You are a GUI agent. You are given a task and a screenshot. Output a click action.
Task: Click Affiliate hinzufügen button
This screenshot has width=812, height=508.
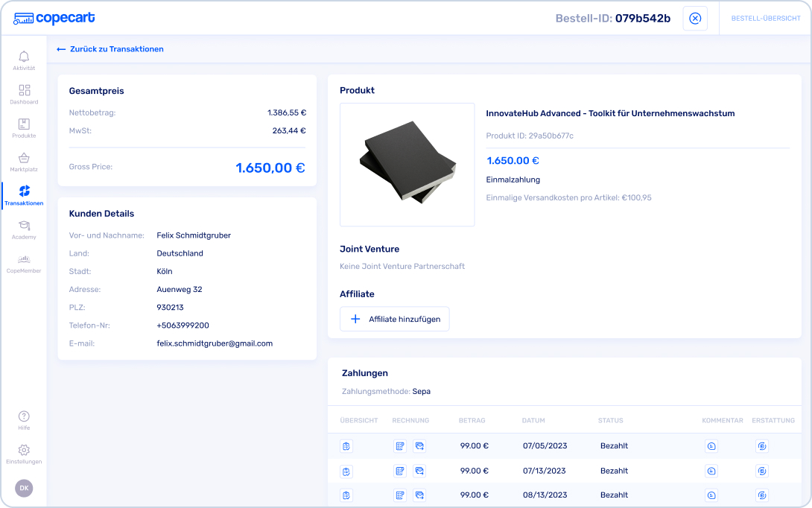pos(395,319)
